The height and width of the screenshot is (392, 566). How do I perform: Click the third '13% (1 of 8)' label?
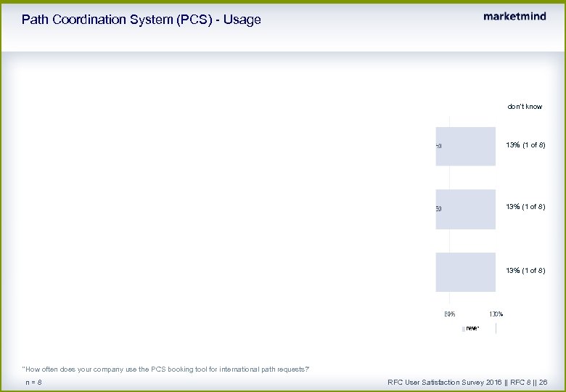coord(525,271)
